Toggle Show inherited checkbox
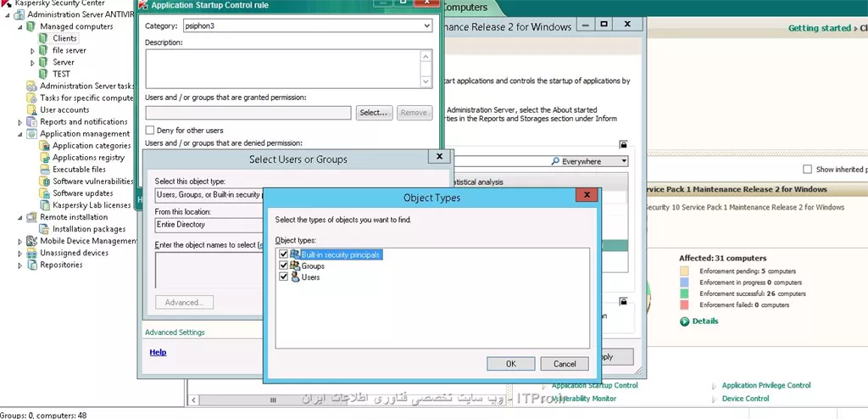The image size is (868, 419). tap(807, 169)
